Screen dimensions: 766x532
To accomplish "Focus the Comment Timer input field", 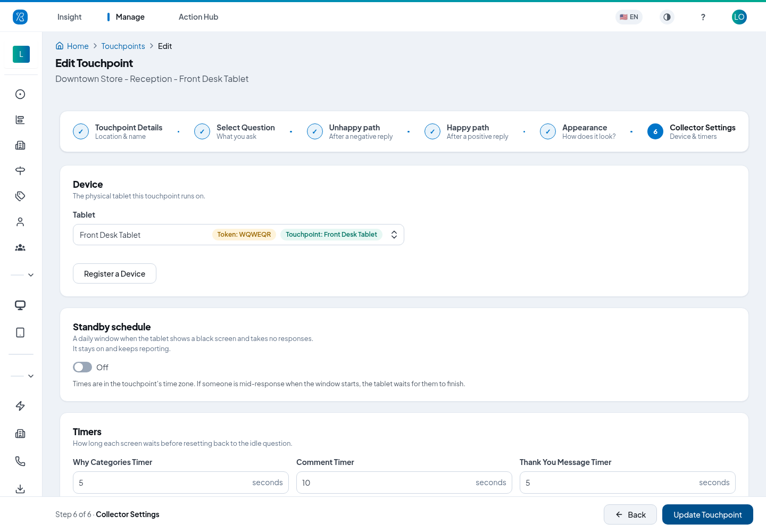I will (404, 483).
